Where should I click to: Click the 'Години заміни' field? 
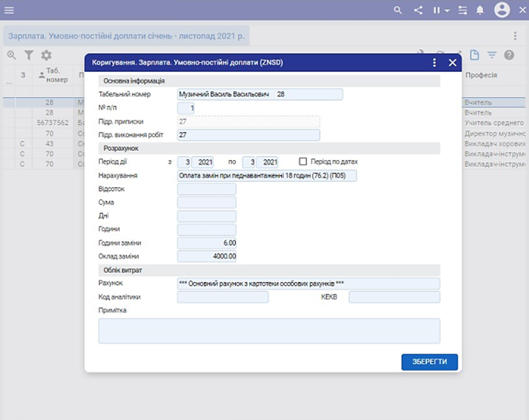point(207,243)
